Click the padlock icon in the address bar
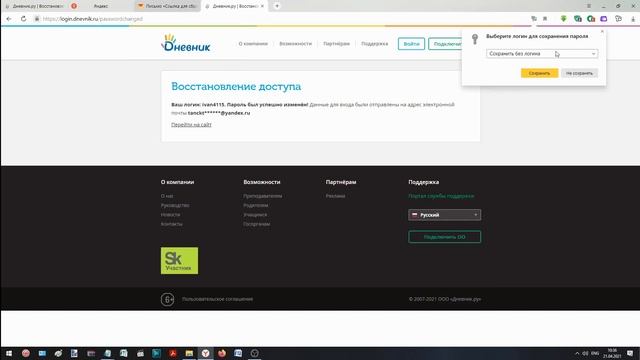Viewport: 640px width, 360px height. coord(37,19)
